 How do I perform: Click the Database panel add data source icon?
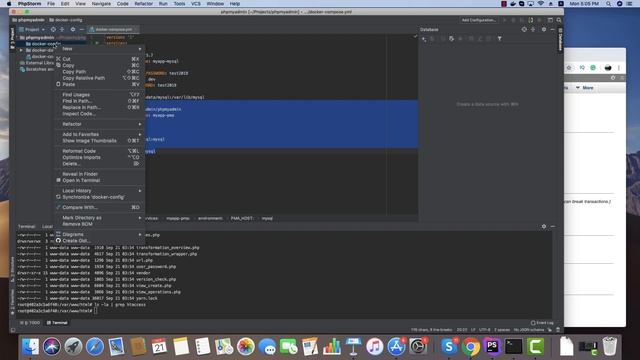click(x=424, y=39)
